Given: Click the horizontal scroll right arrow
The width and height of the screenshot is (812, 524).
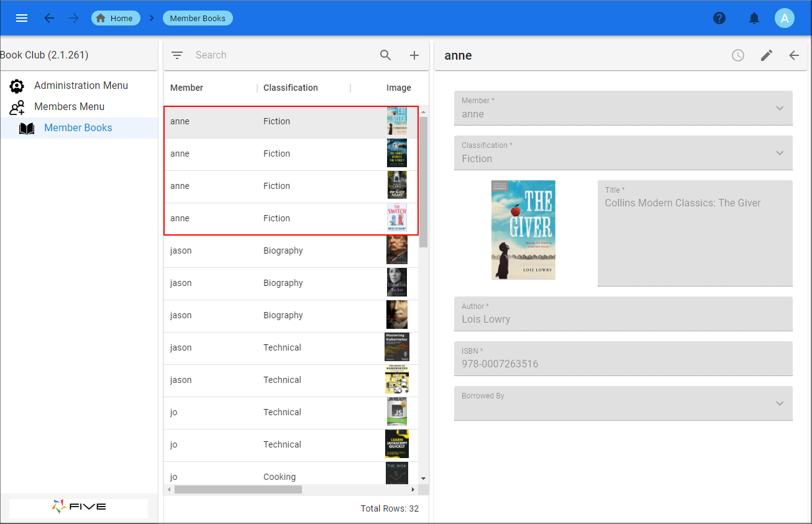Looking at the screenshot, I should pyautogui.click(x=413, y=490).
